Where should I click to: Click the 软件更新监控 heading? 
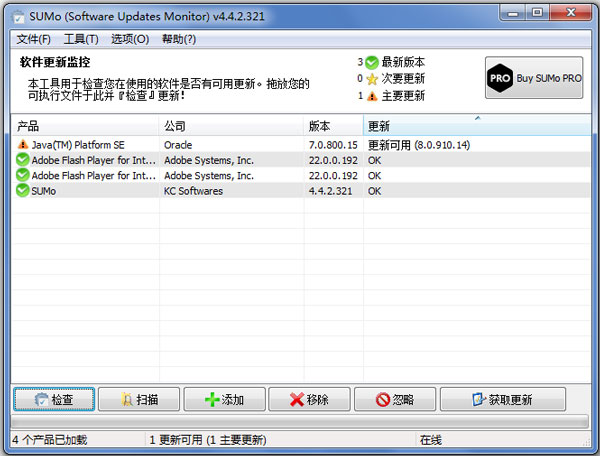55,62
